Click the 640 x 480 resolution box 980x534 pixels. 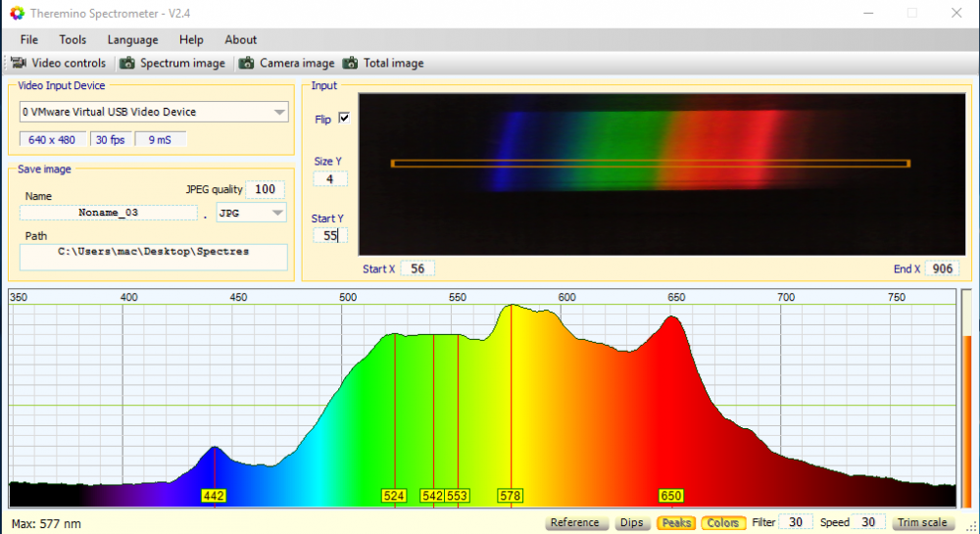(x=53, y=140)
